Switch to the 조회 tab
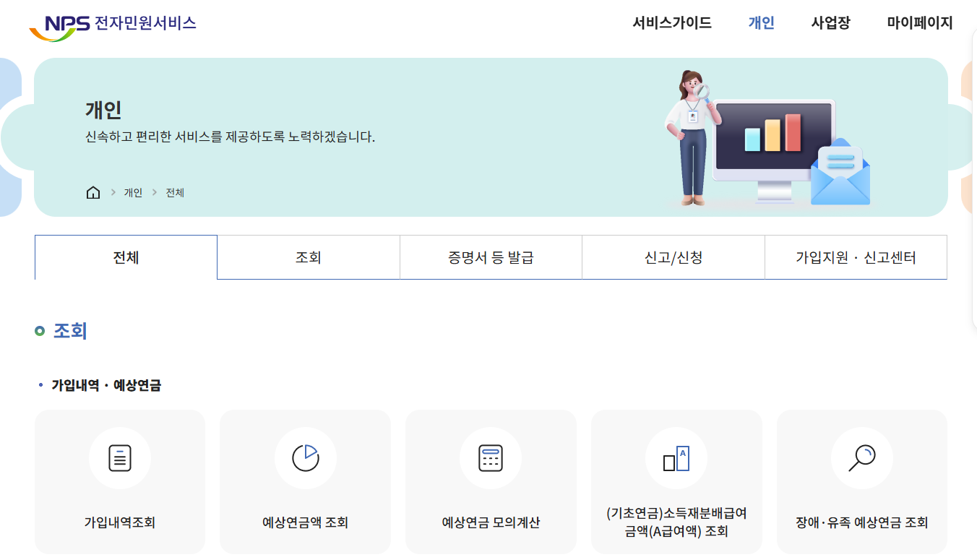This screenshot has height=560, width=977. (309, 257)
